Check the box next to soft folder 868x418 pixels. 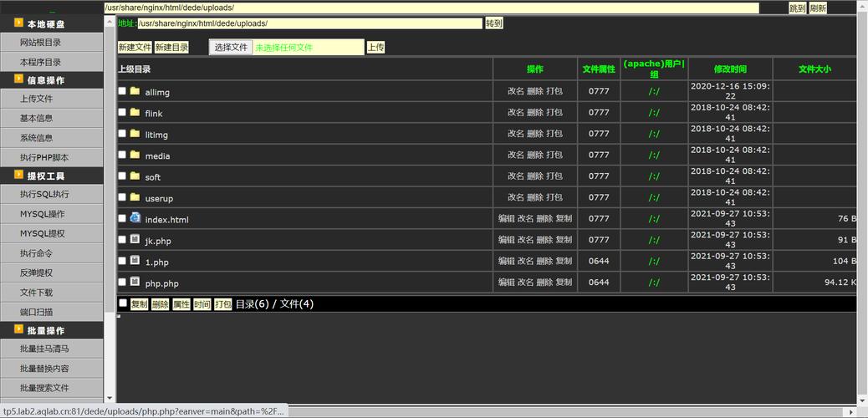coord(123,176)
